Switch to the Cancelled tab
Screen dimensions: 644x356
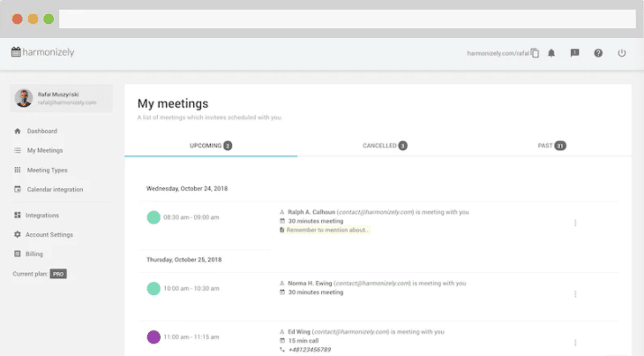pyautogui.click(x=385, y=146)
